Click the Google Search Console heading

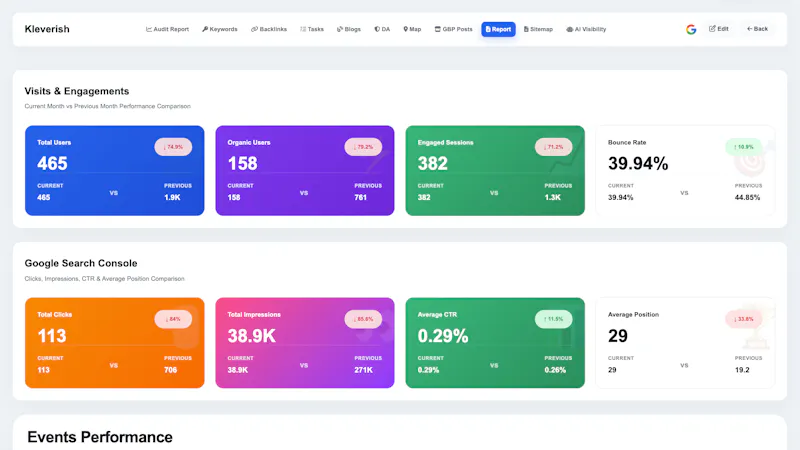(81, 263)
